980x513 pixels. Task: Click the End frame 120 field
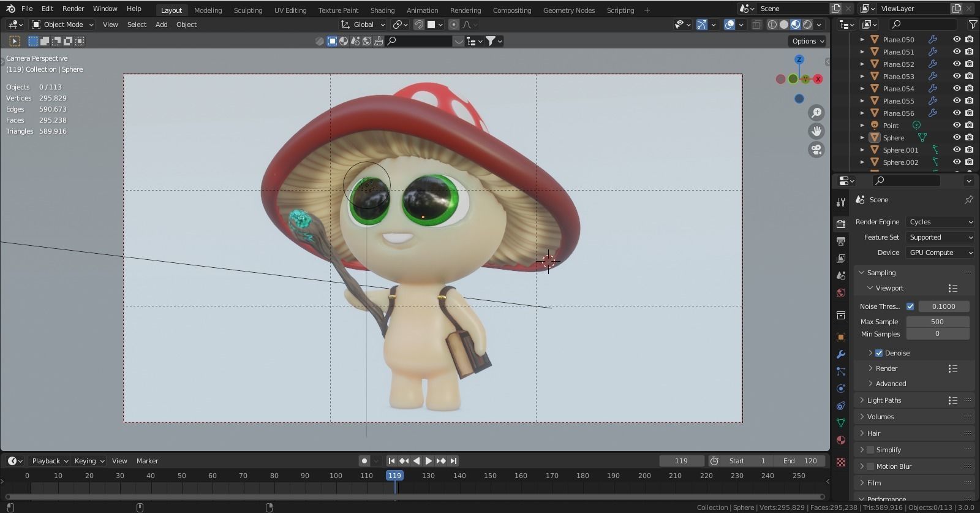click(x=799, y=461)
